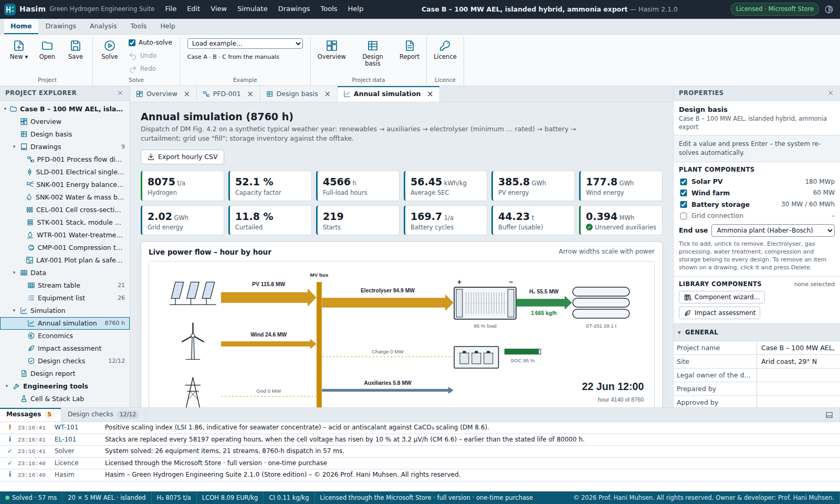840x504 pixels.
Task: Open CMP-001 Compression drawing
Action: click(x=75, y=248)
